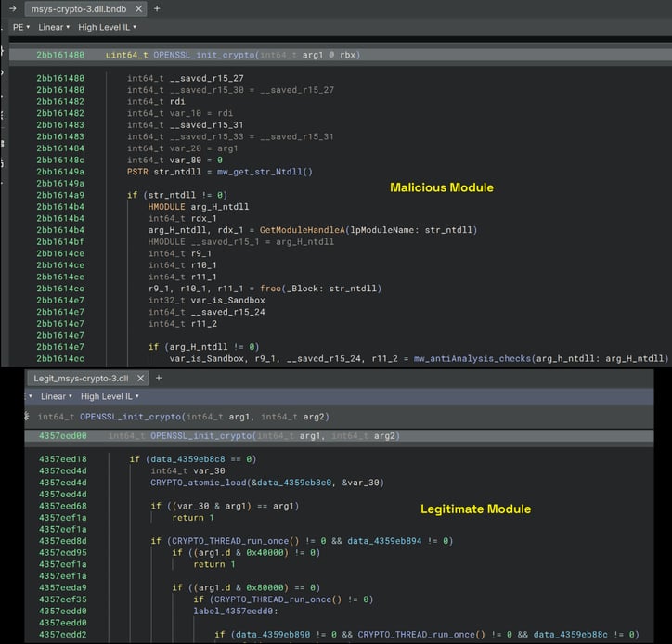Viewport: 672px width, 644px height.
Task: Click the mw_antiAnalysis_checks call
Action: pos(472,358)
